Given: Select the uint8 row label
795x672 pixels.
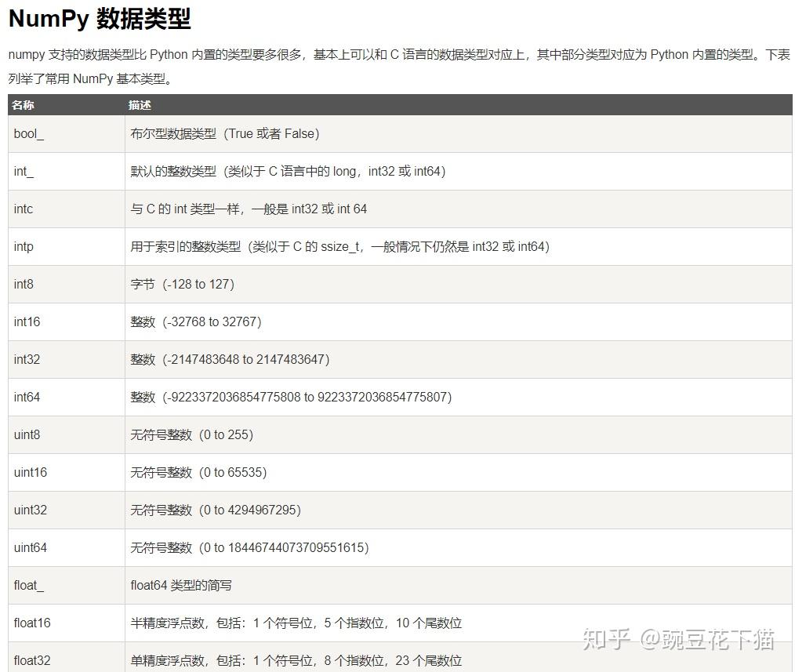Looking at the screenshot, I should (27, 434).
